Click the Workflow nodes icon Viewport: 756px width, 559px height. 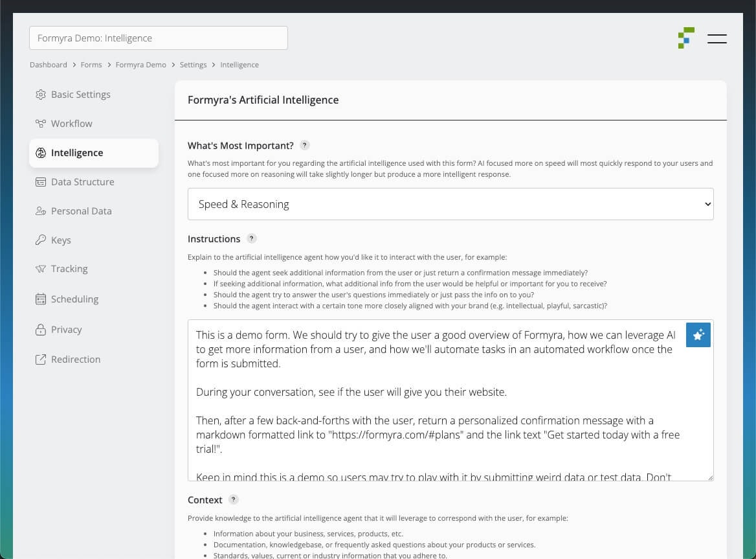click(x=41, y=124)
